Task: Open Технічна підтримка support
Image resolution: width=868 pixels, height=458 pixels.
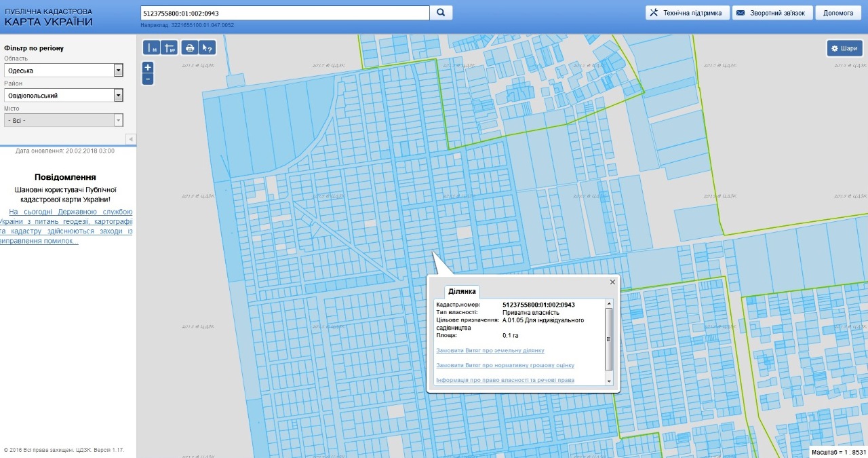Action: pyautogui.click(x=687, y=13)
